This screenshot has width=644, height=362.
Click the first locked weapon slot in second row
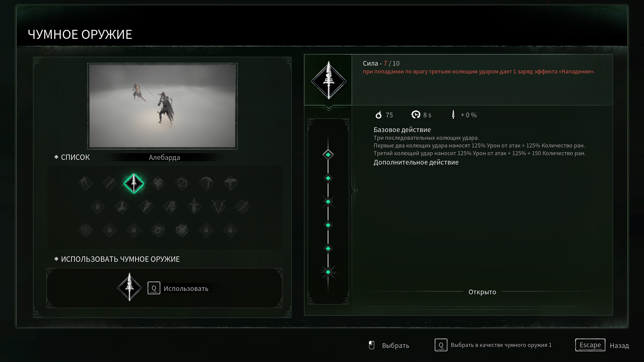98,207
